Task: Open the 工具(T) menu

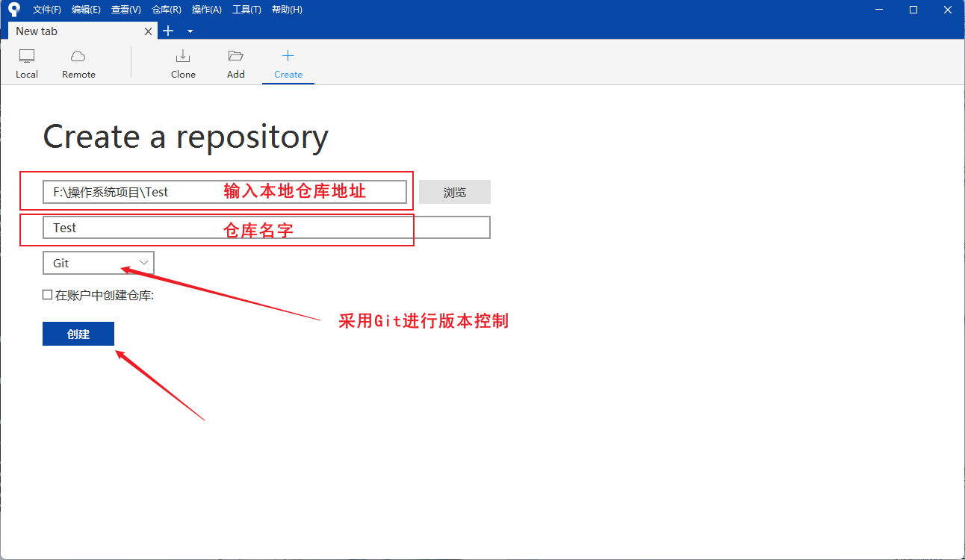Action: tap(246, 10)
